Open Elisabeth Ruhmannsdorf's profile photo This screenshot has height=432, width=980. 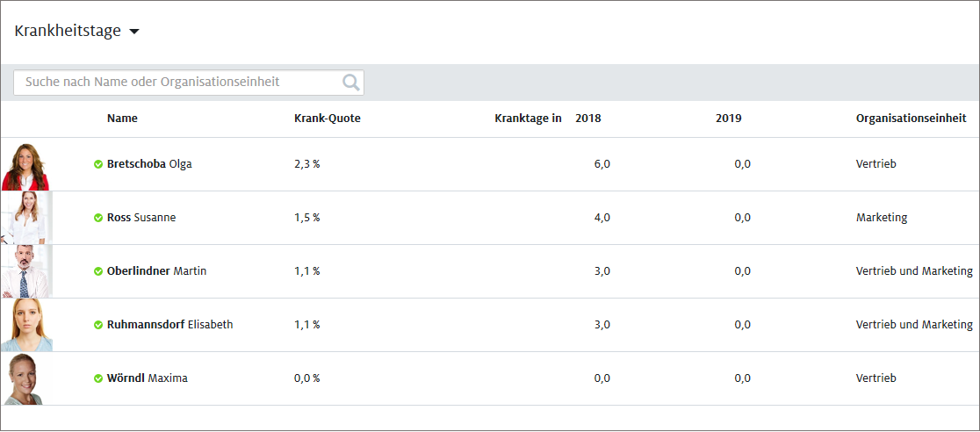click(26, 325)
